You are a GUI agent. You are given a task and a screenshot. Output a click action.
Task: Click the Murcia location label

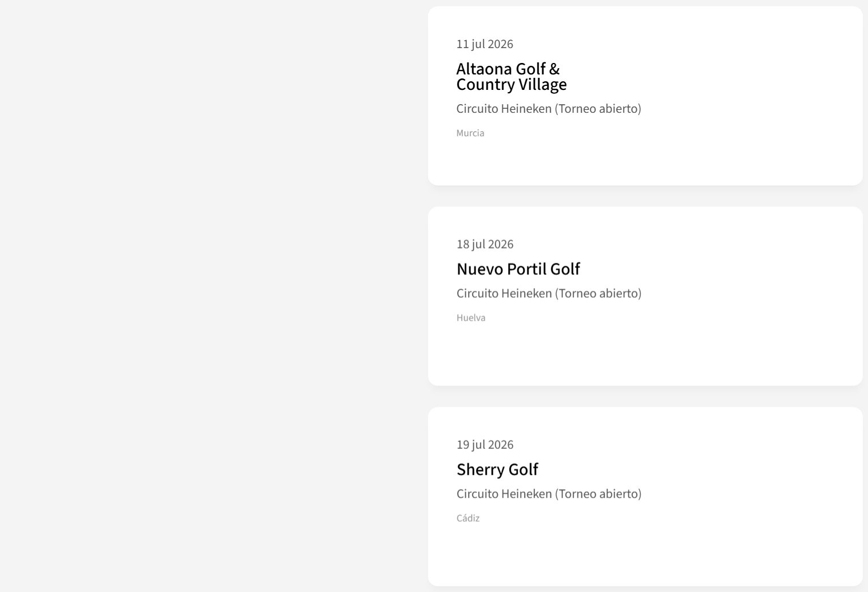(x=470, y=133)
